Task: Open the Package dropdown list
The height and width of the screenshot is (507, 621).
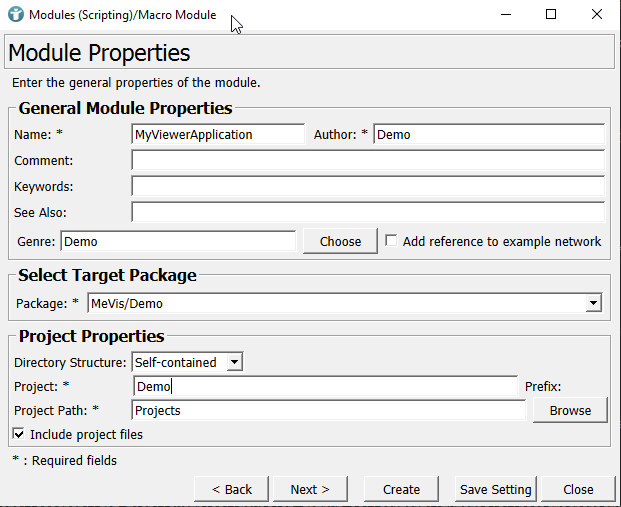Action: (x=593, y=303)
